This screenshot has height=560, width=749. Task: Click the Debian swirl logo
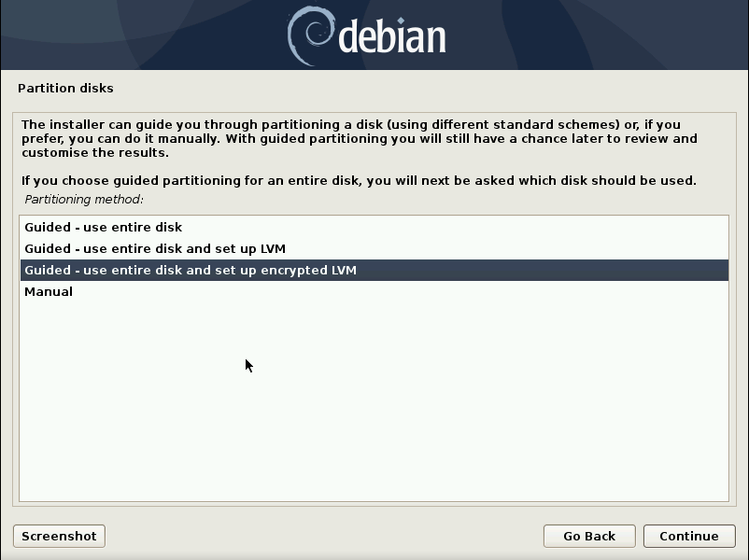[x=311, y=36]
